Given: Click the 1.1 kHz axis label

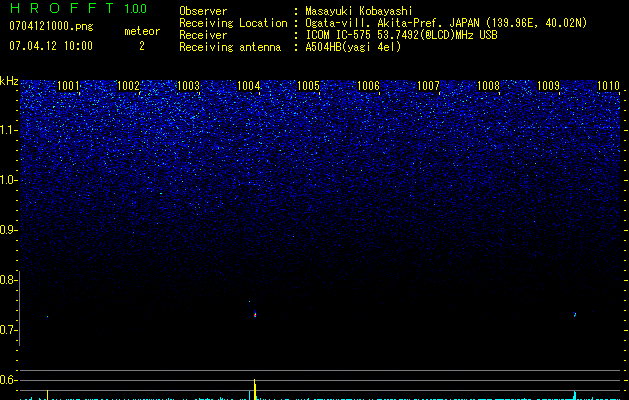Looking at the screenshot, I should pyautogui.click(x=8, y=130).
